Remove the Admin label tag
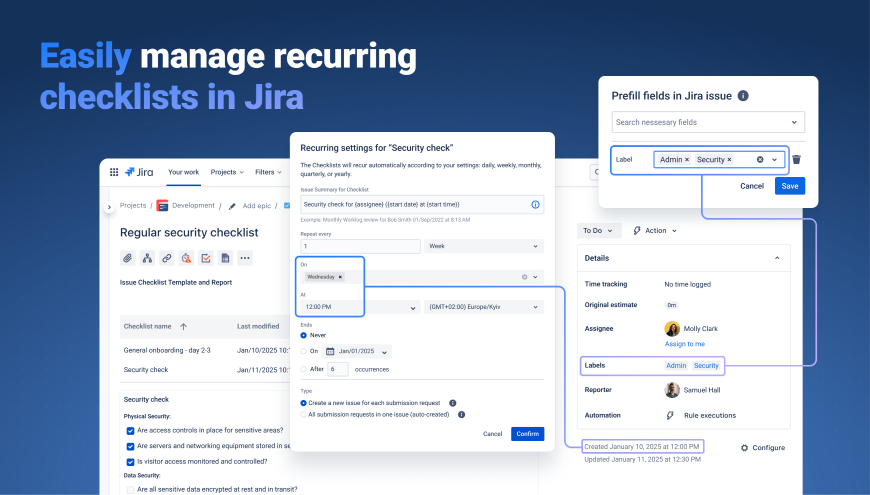The width and height of the screenshot is (870, 495). point(687,160)
